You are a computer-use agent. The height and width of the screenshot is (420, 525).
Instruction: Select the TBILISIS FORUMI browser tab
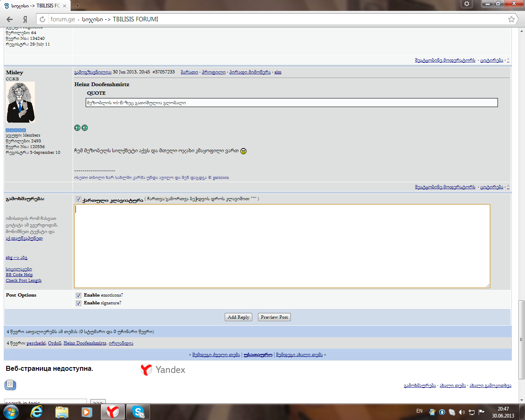(x=35, y=6)
